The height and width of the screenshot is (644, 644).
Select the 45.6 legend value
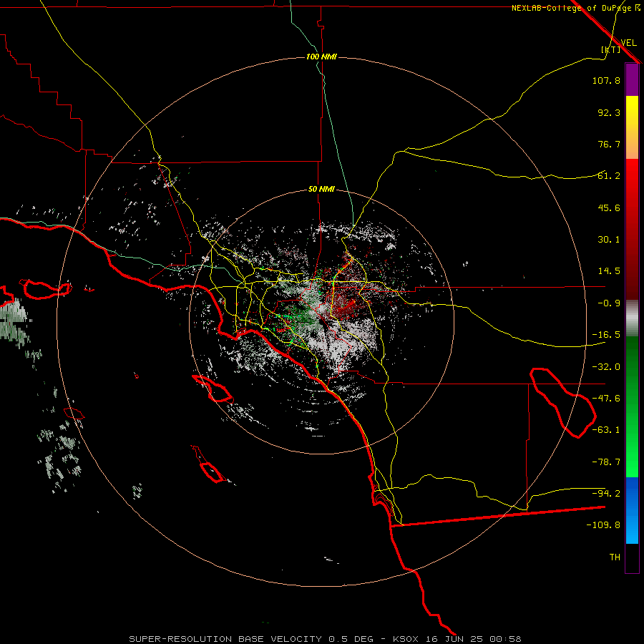tap(609, 208)
